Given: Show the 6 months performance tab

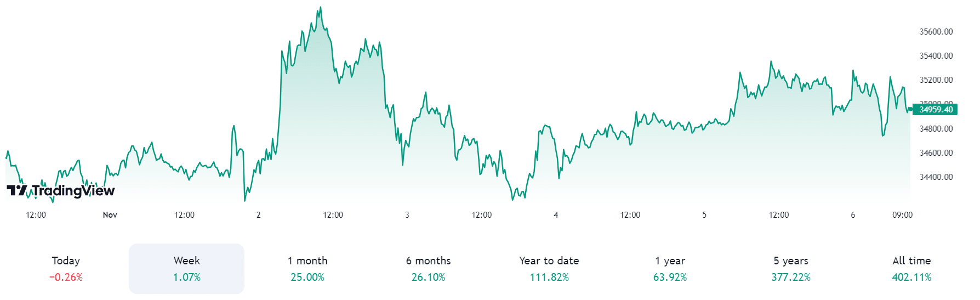Looking at the screenshot, I should pos(428,268).
